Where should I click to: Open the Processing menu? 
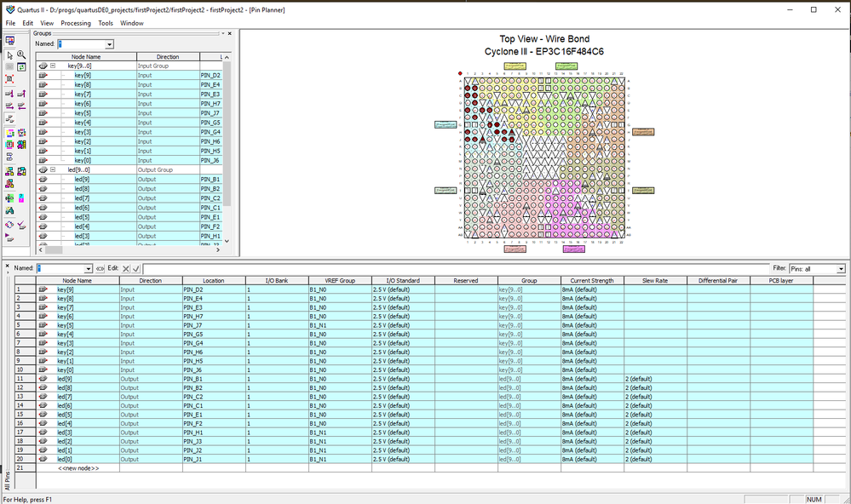pos(76,23)
